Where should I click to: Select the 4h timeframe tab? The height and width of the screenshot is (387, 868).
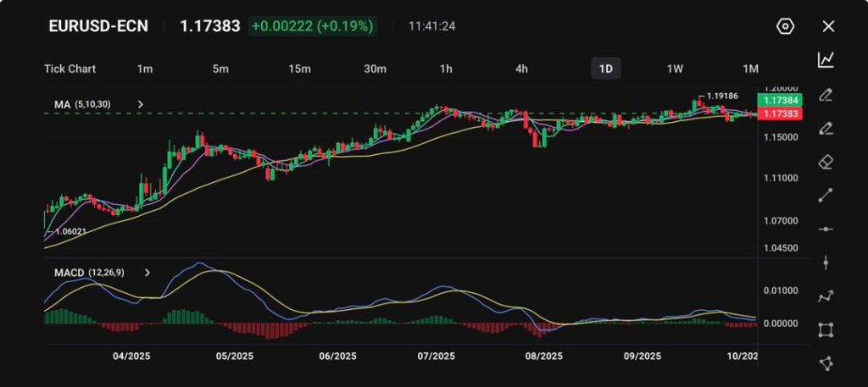click(x=522, y=69)
